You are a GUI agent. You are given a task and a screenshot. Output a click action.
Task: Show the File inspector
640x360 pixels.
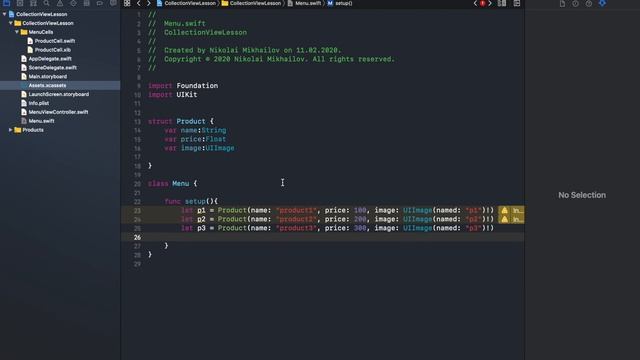click(562, 3)
